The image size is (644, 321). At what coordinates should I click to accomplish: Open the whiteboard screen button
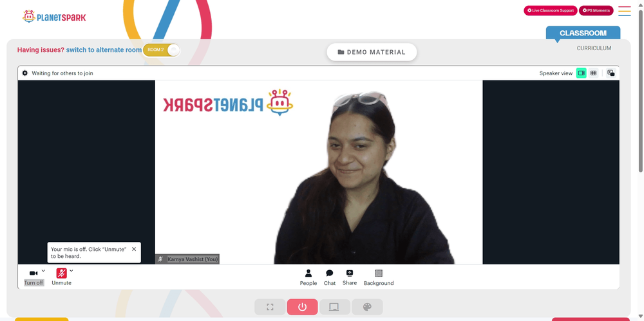point(335,307)
